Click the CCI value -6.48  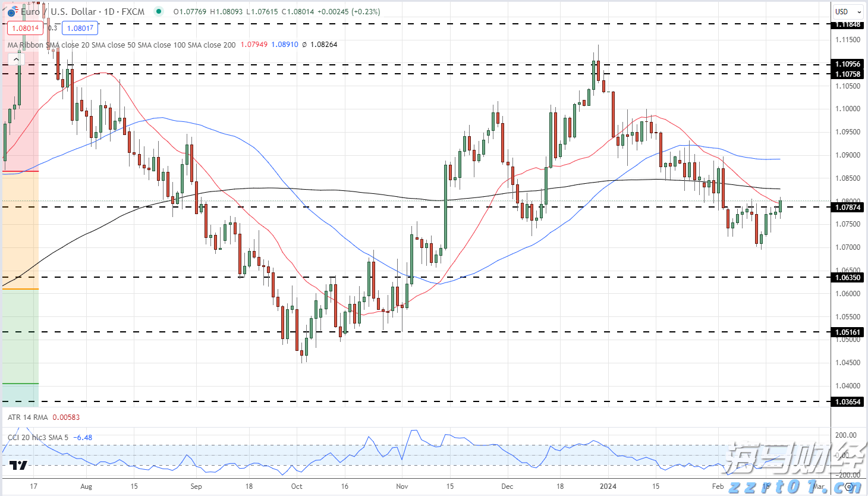pos(82,438)
